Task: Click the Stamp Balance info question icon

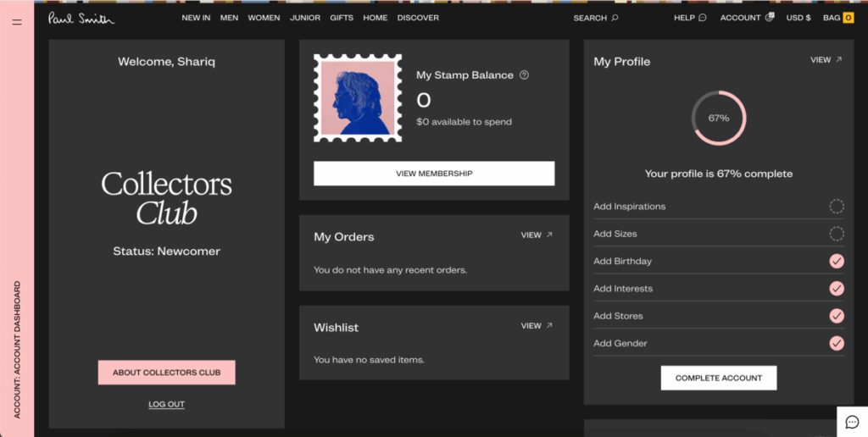Action: pos(524,75)
